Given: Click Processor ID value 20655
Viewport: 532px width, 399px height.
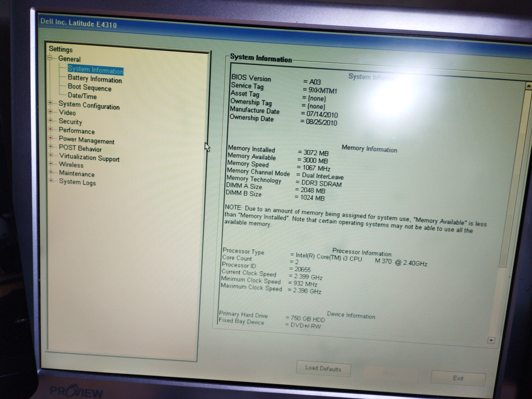Looking at the screenshot, I should pyautogui.click(x=302, y=269).
